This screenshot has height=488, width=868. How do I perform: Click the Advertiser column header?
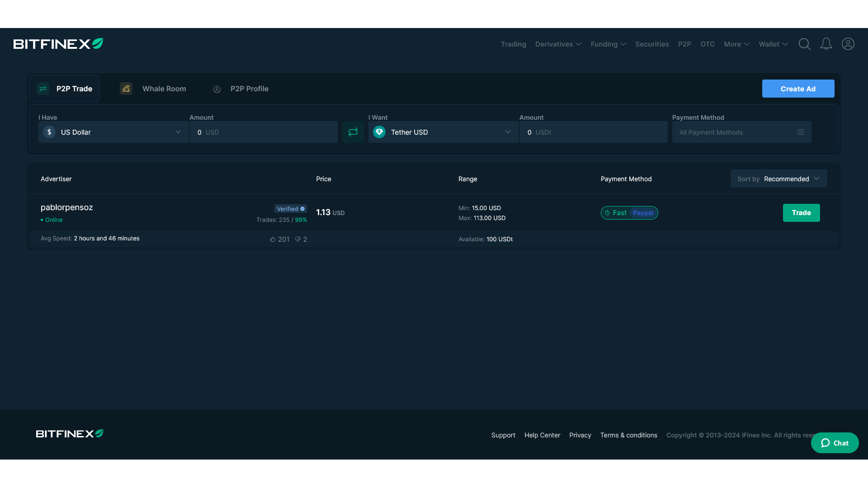click(x=56, y=179)
